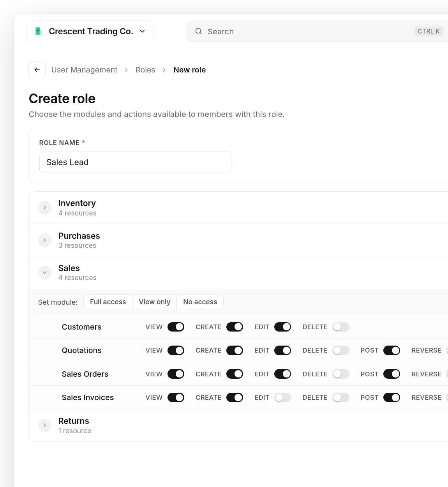This screenshot has height=487, width=448.
Task: Collapse the Sales module chevron
Action: tap(45, 273)
